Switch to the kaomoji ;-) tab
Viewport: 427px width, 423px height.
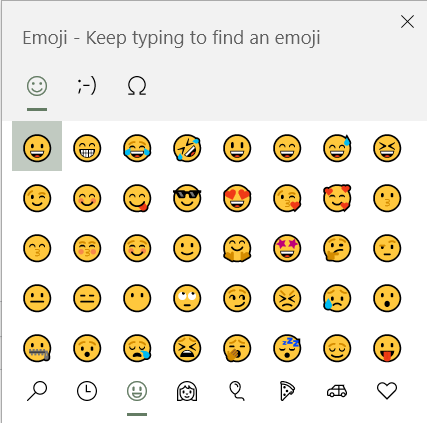tap(87, 86)
